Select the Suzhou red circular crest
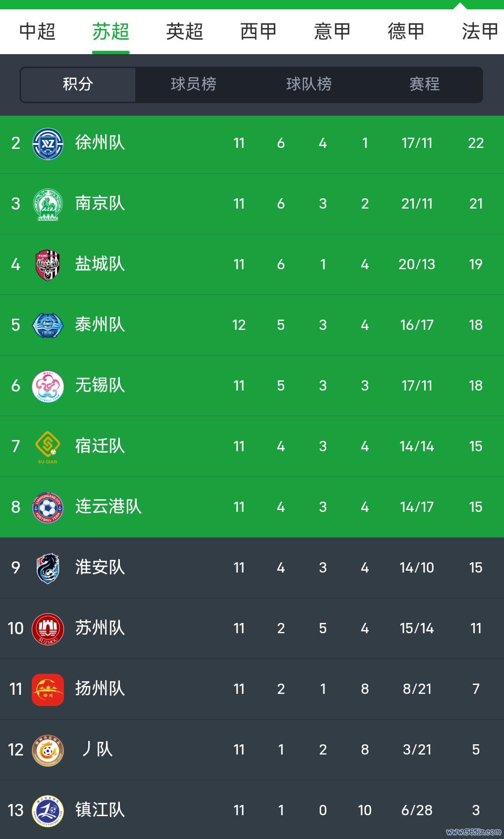 point(48,629)
